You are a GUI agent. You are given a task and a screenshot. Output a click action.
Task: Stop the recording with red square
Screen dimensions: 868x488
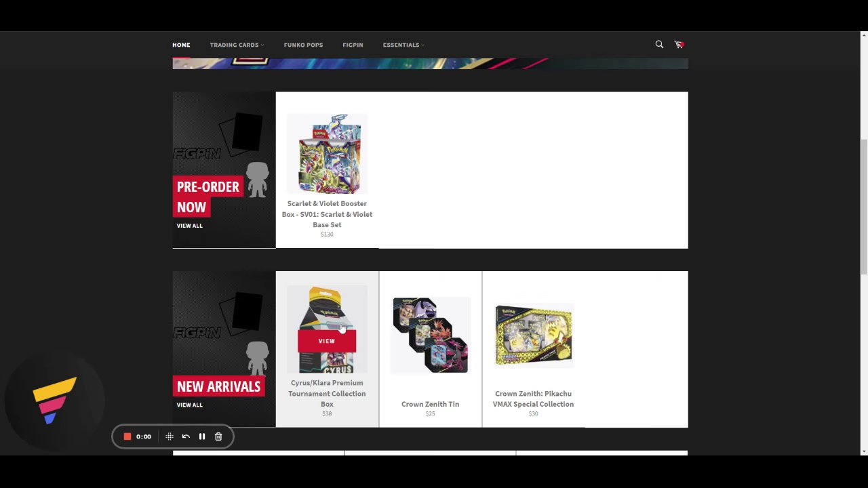(127, 436)
